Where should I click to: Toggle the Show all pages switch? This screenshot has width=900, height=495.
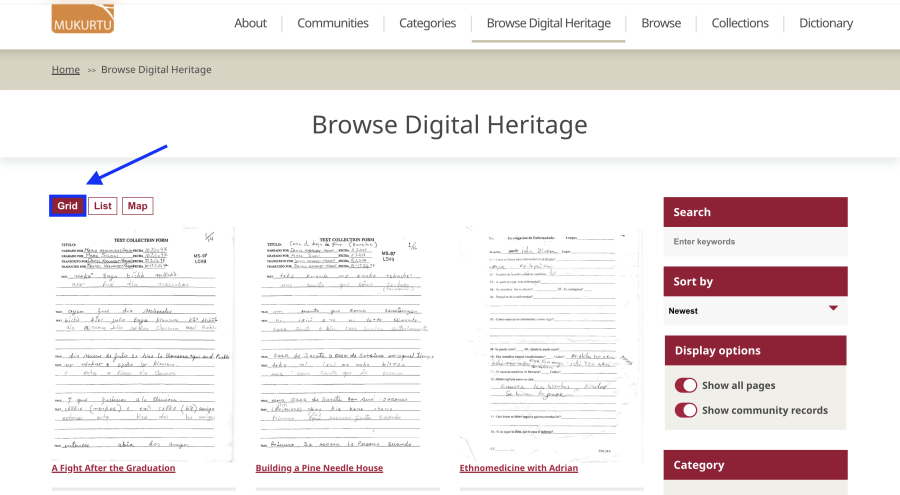pyautogui.click(x=686, y=385)
